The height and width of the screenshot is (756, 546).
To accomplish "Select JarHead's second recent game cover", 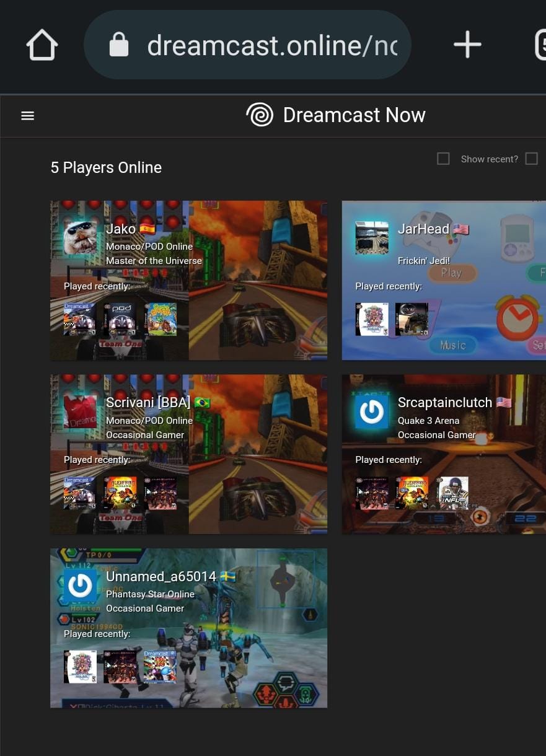I will tap(412, 319).
